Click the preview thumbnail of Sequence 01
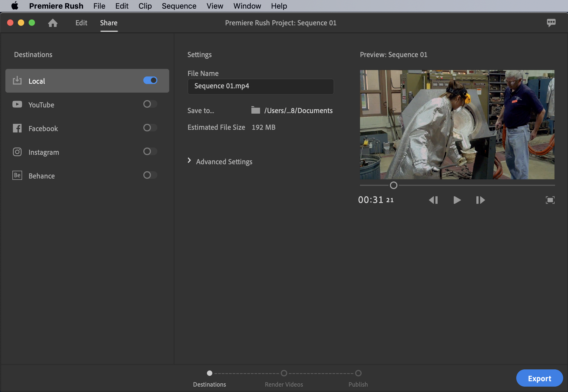 [457, 124]
